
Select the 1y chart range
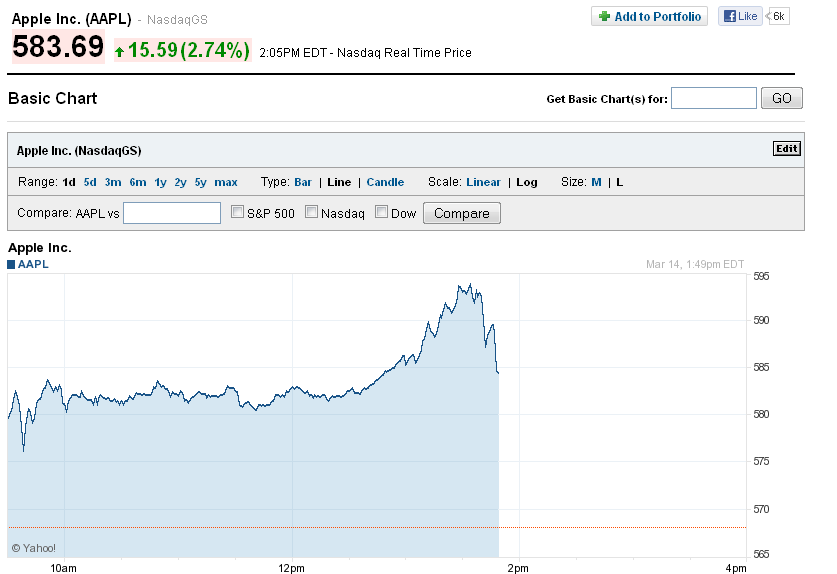click(160, 182)
